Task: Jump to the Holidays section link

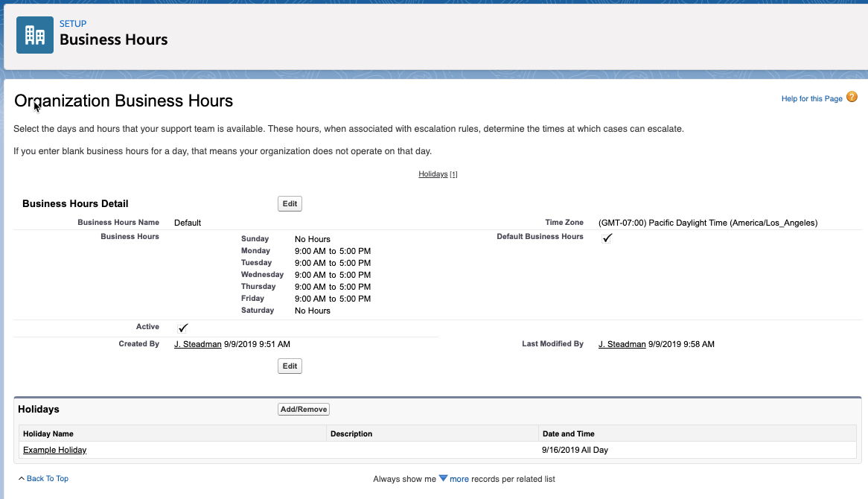Action: point(433,174)
